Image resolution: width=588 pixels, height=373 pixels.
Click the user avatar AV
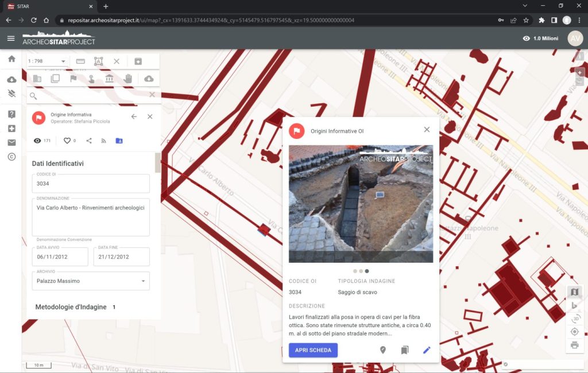point(575,38)
